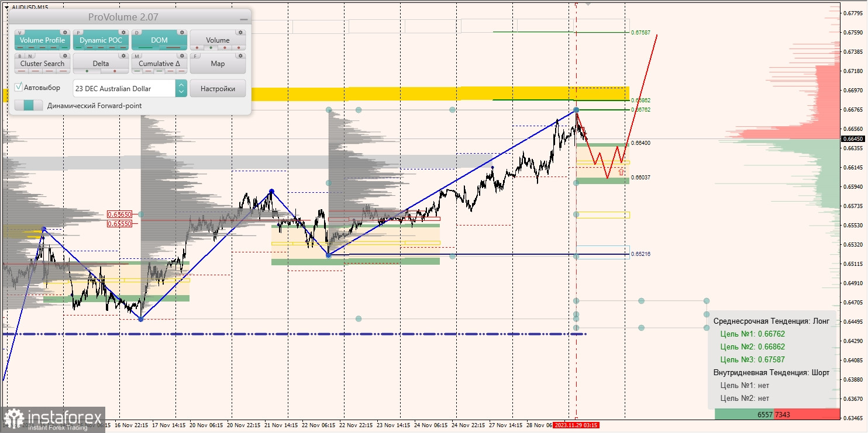Click the AUDUSD,M15 chart title
The height and width of the screenshot is (433, 868).
[29, 7]
